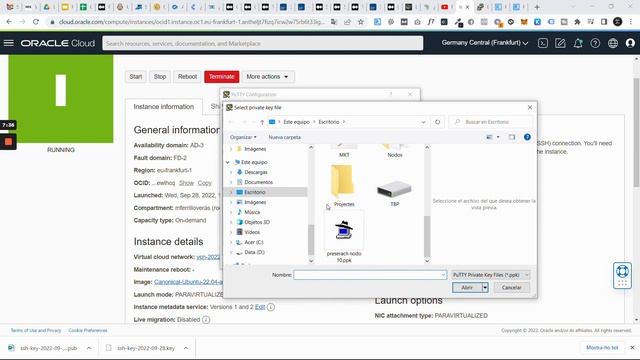Open the Organizar dropdown menu
The width and height of the screenshot is (640, 360).
(x=243, y=137)
